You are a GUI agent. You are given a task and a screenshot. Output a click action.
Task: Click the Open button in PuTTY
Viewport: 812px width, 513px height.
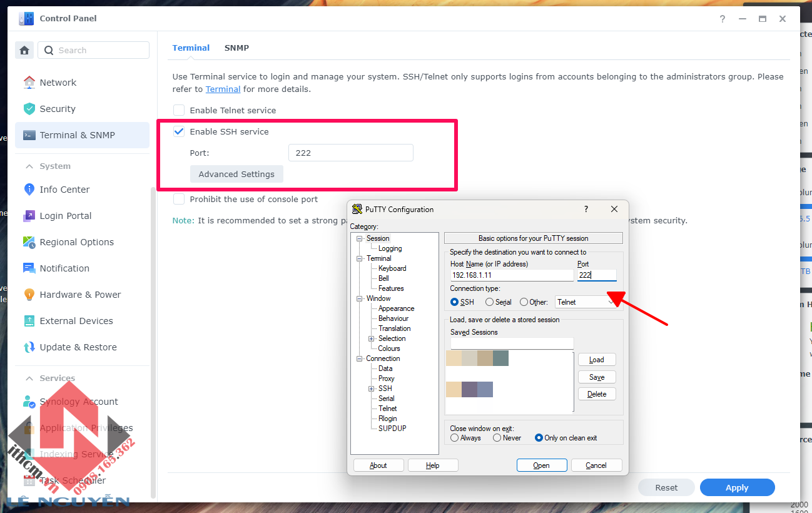coord(542,465)
